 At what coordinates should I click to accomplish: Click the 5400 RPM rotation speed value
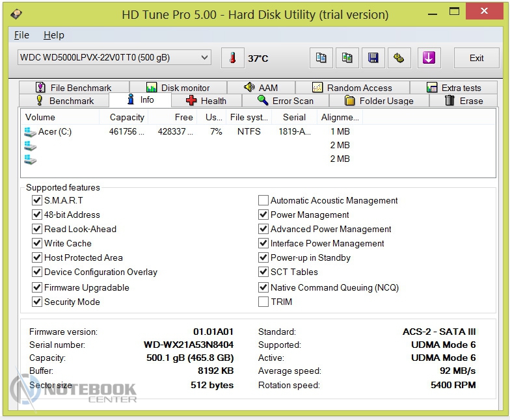[x=453, y=385]
